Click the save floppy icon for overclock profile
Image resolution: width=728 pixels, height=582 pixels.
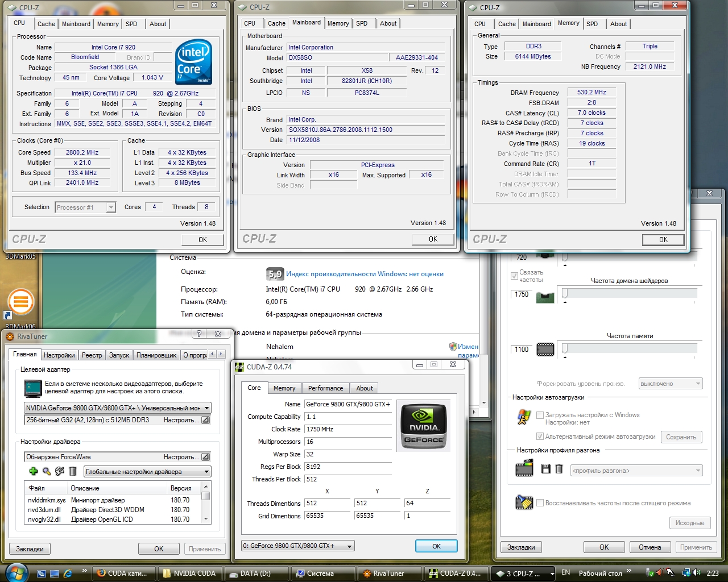(546, 469)
